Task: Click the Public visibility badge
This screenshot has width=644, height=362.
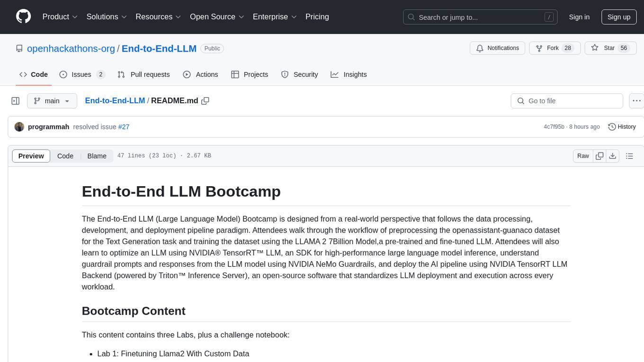Action: 212,48
